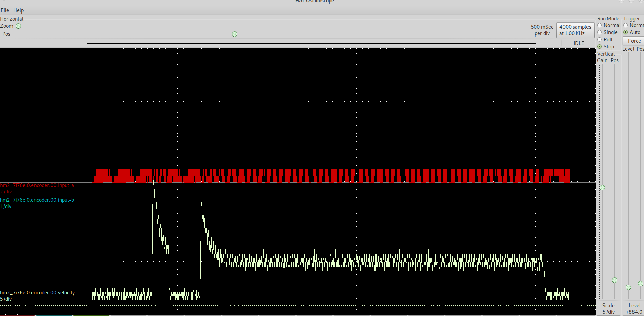Select Trigger mode Normal
The image size is (644, 316).
[634, 25]
